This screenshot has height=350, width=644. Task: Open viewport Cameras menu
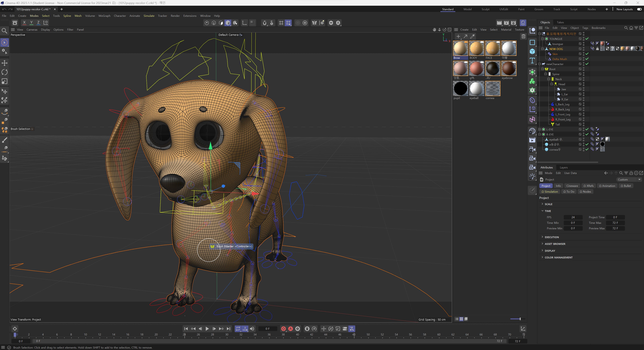click(x=32, y=30)
